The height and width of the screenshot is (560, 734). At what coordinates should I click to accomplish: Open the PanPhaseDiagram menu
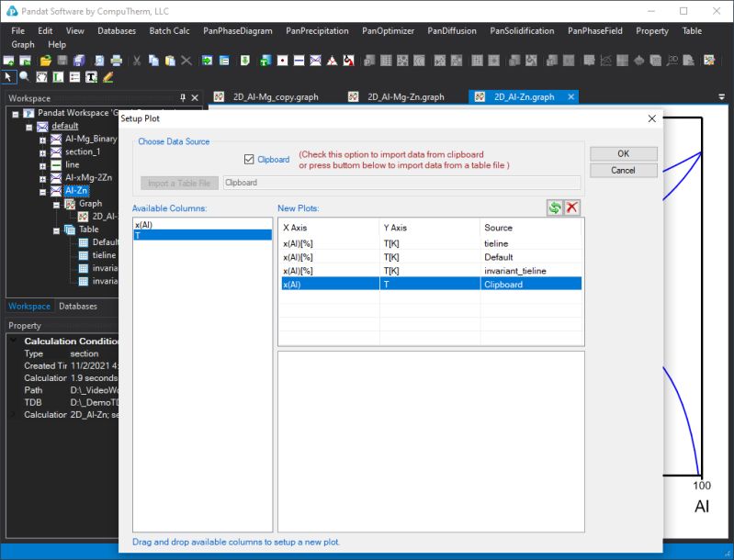[x=237, y=31]
